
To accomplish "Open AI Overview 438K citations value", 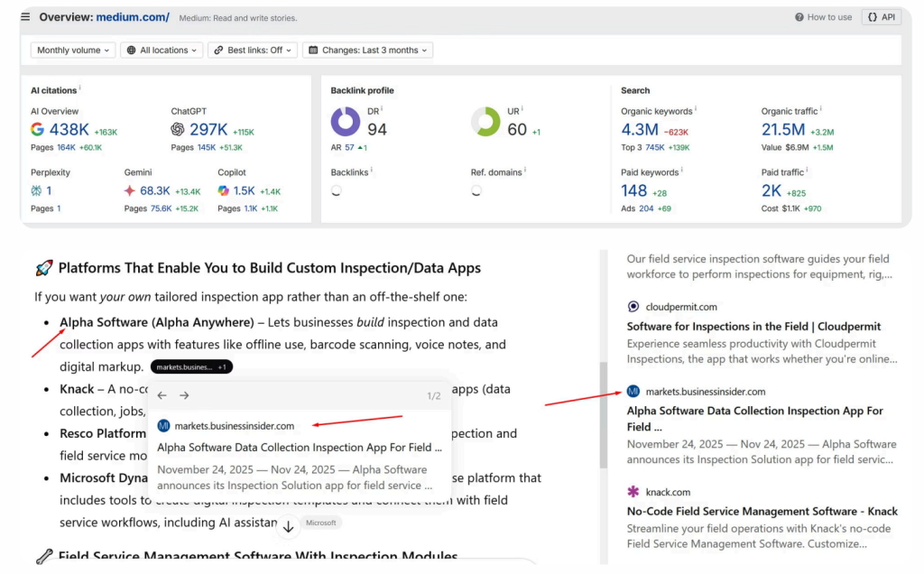I will tap(69, 129).
